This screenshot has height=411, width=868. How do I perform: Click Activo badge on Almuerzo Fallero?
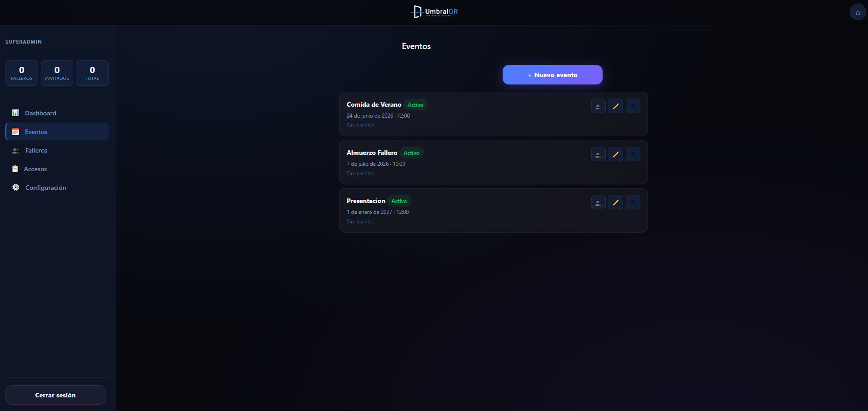[411, 153]
